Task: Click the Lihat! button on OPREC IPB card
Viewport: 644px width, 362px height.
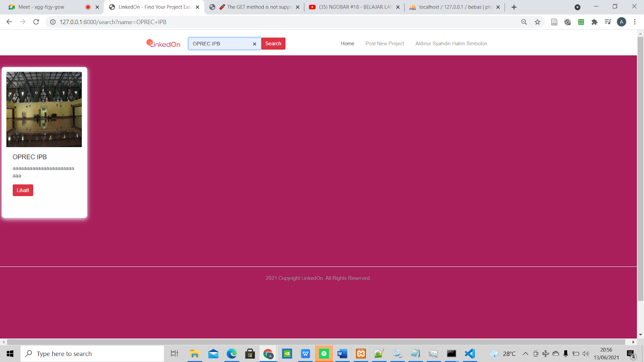Action: click(x=23, y=190)
